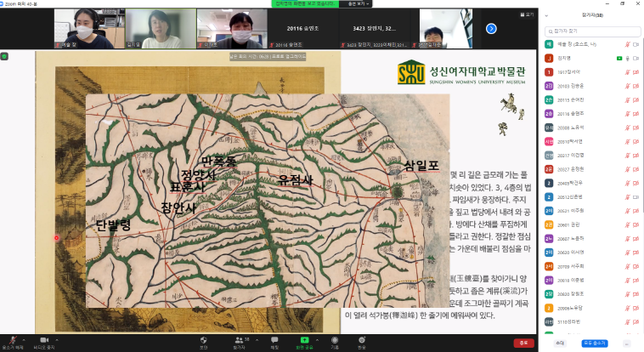Image resolution: width=644 pixels, height=352 pixels.
Task: Click the Mute All button
Action: pyautogui.click(x=595, y=343)
